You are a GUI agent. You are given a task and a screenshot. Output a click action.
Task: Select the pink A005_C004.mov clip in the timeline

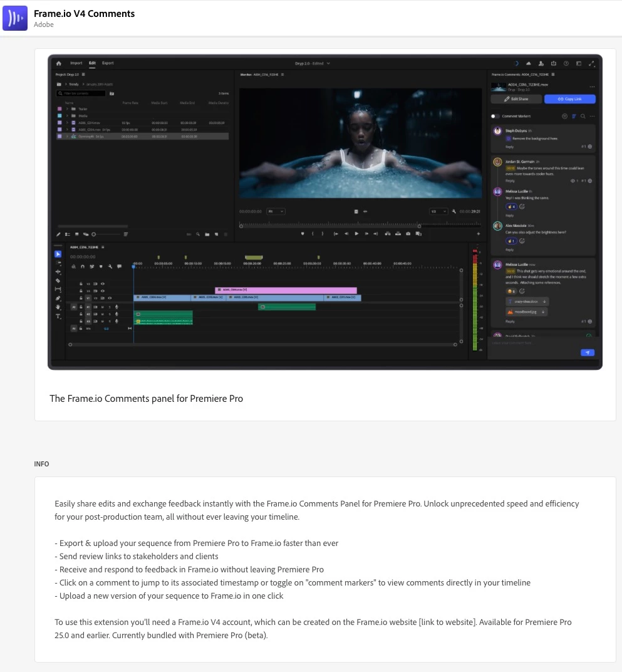286,290
